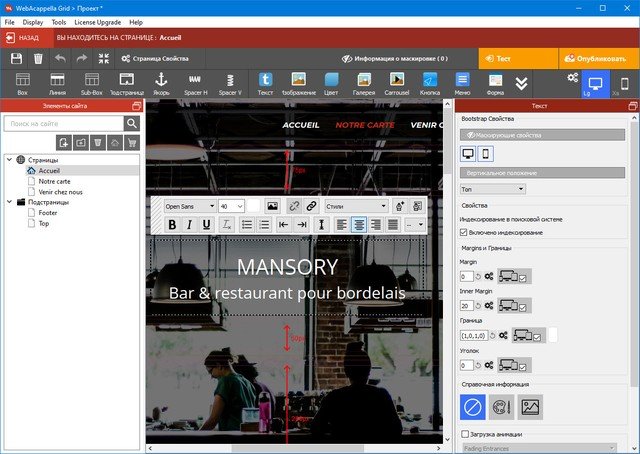
Task: Insert an Anchor (Якорь) element
Action: click(162, 83)
